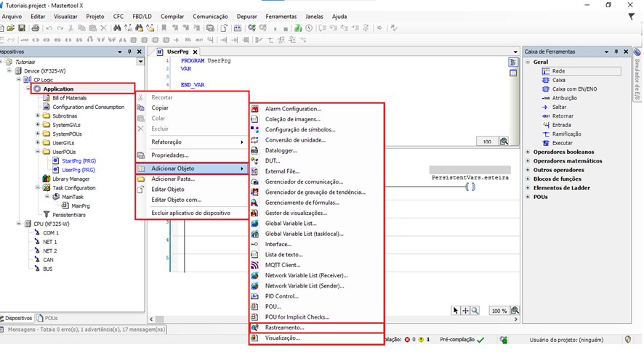Choose the arrow selection pointer tool

pyautogui.click(x=456, y=311)
